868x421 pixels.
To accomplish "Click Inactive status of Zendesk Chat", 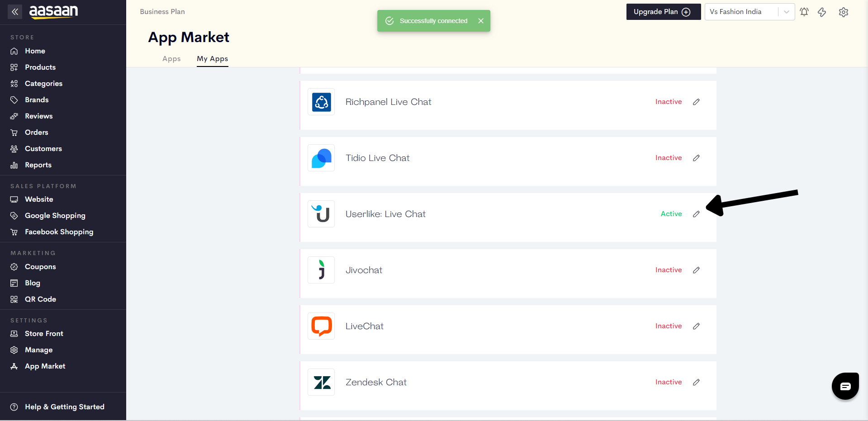I will click(669, 382).
